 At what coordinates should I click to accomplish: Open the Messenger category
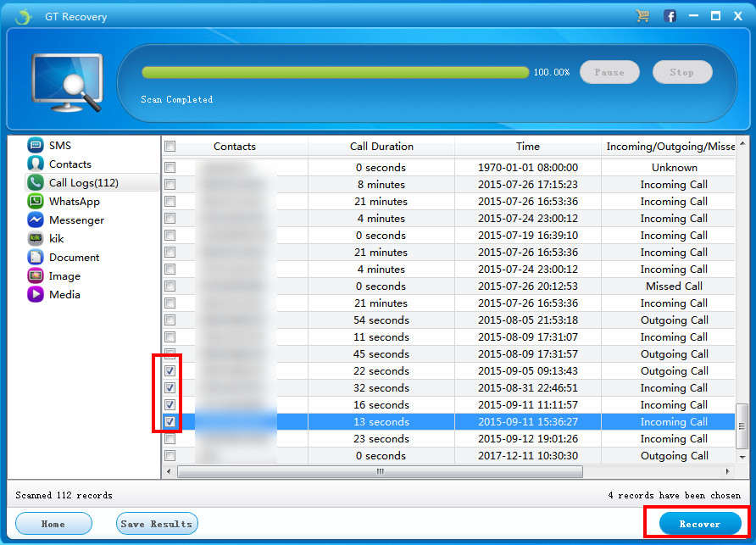76,220
